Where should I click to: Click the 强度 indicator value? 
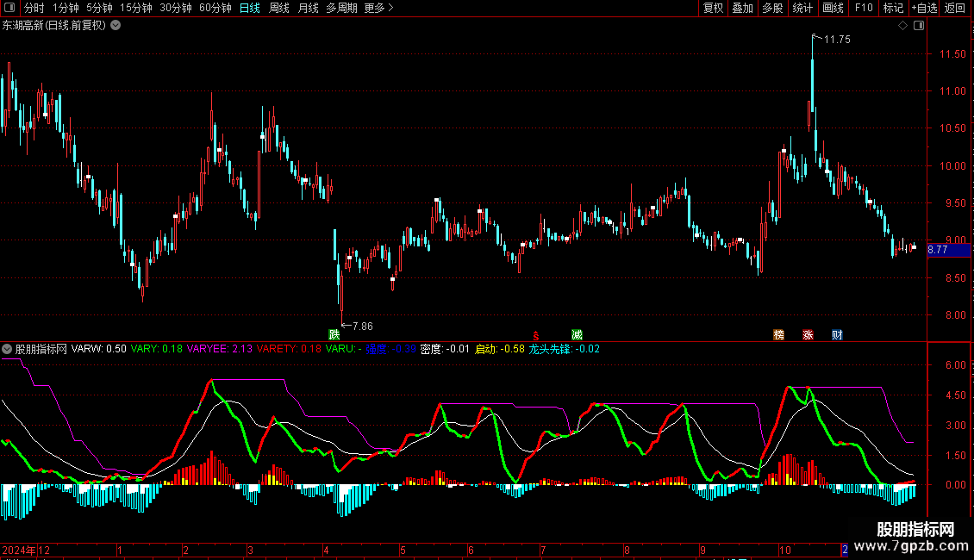[390, 349]
